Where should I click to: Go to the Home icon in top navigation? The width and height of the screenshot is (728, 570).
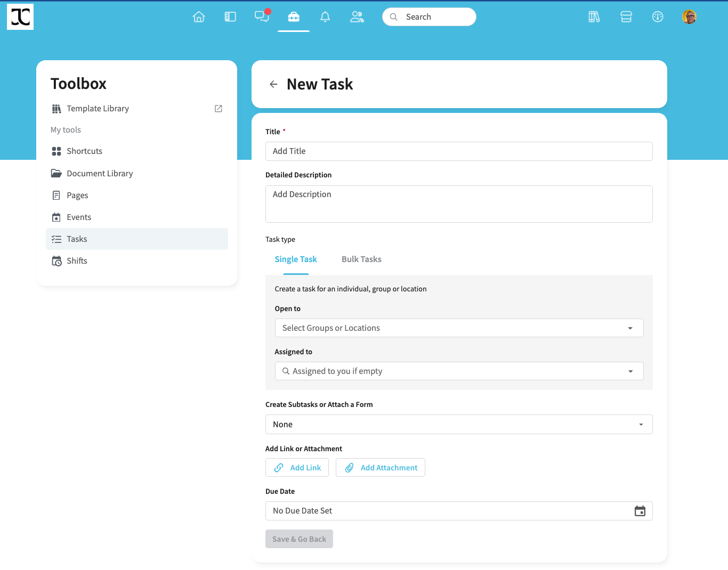coord(199,17)
